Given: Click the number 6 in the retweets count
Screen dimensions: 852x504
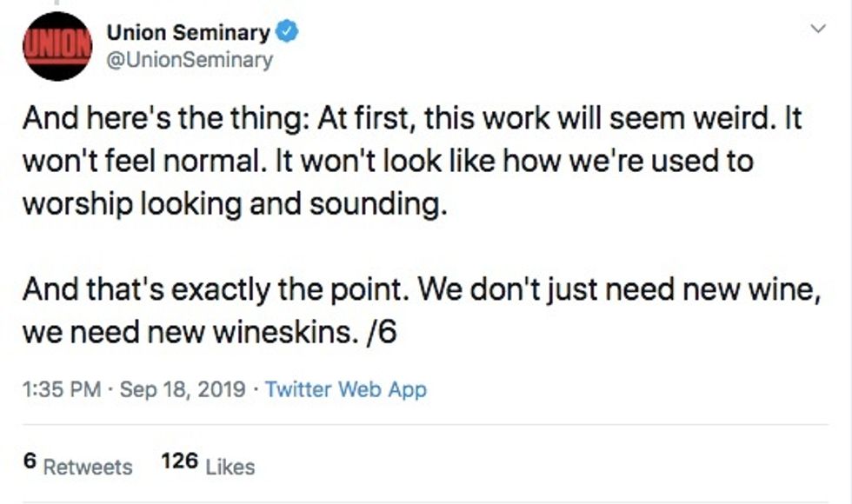Looking at the screenshot, I should point(30,463).
